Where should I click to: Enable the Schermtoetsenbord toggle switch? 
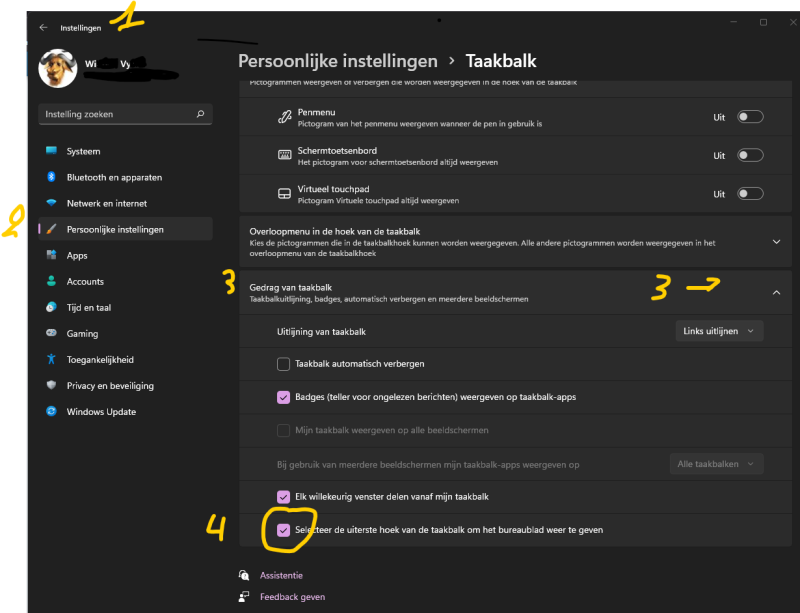pos(749,156)
